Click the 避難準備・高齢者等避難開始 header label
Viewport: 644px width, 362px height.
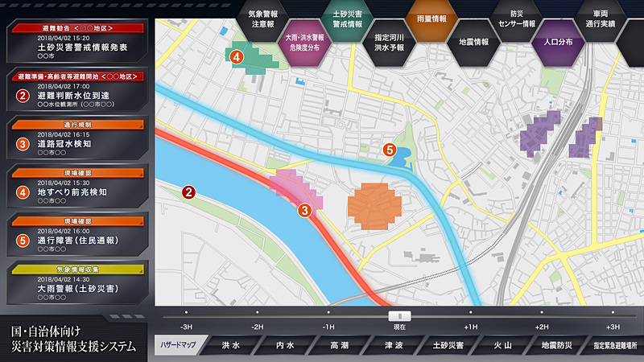(77, 76)
